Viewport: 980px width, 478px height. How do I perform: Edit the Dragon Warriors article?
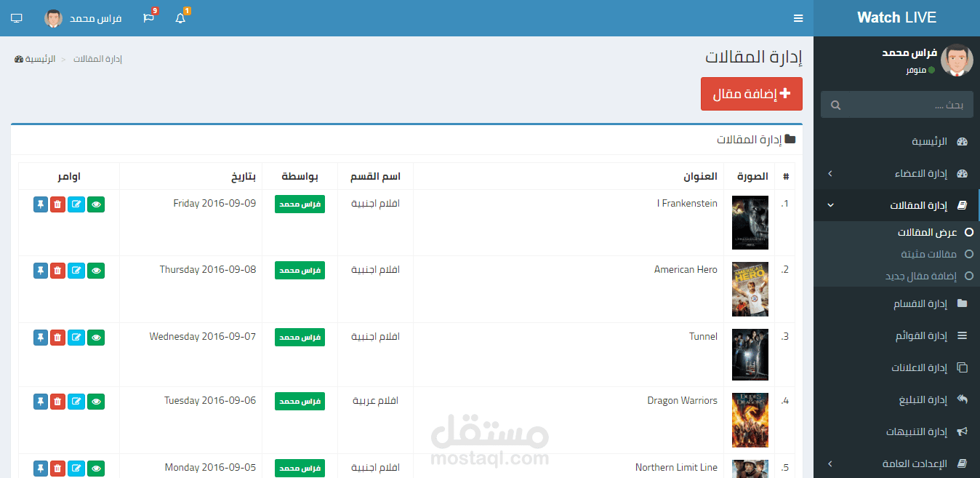coord(76,401)
